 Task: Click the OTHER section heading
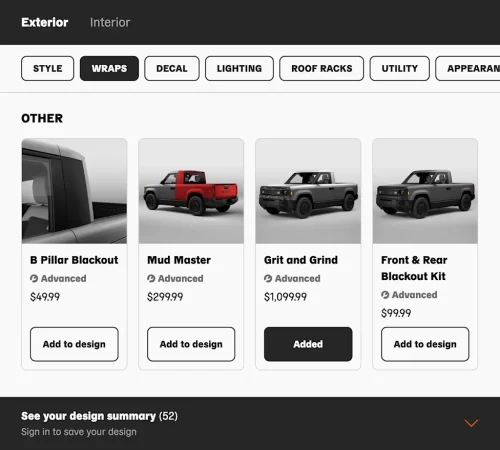42,118
